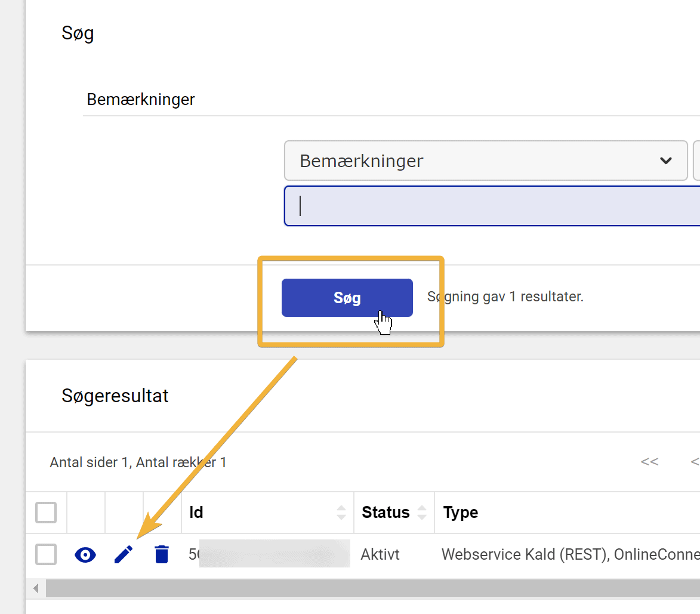Click the blue Søg search button
This screenshot has width=700, height=614.
point(347,298)
